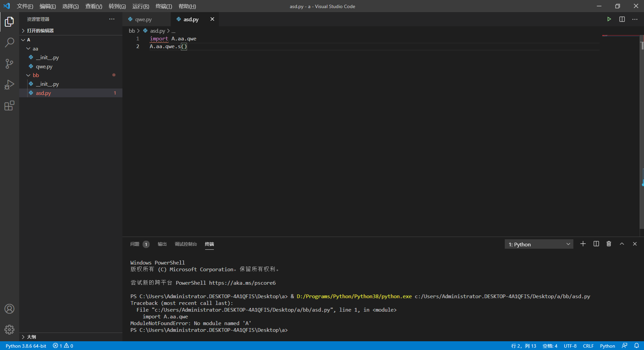Viewport: 644px width, 350px height.
Task: Open the 运行(R) menu
Action: [141, 6]
